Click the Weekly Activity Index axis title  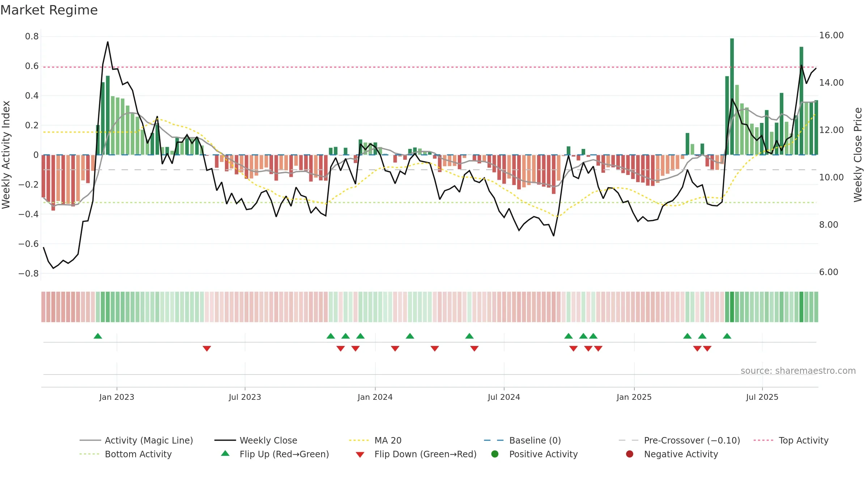[x=6, y=155]
